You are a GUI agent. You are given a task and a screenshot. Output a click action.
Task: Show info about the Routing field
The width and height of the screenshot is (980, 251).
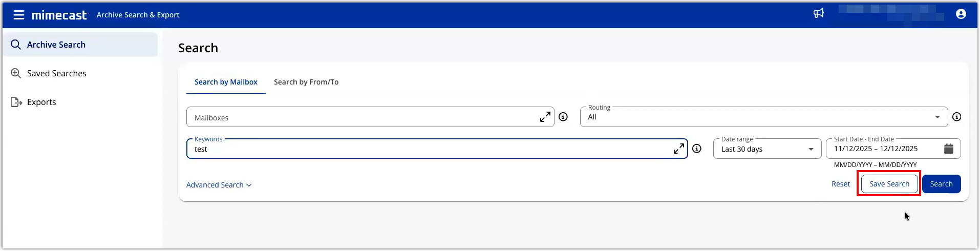(x=956, y=117)
